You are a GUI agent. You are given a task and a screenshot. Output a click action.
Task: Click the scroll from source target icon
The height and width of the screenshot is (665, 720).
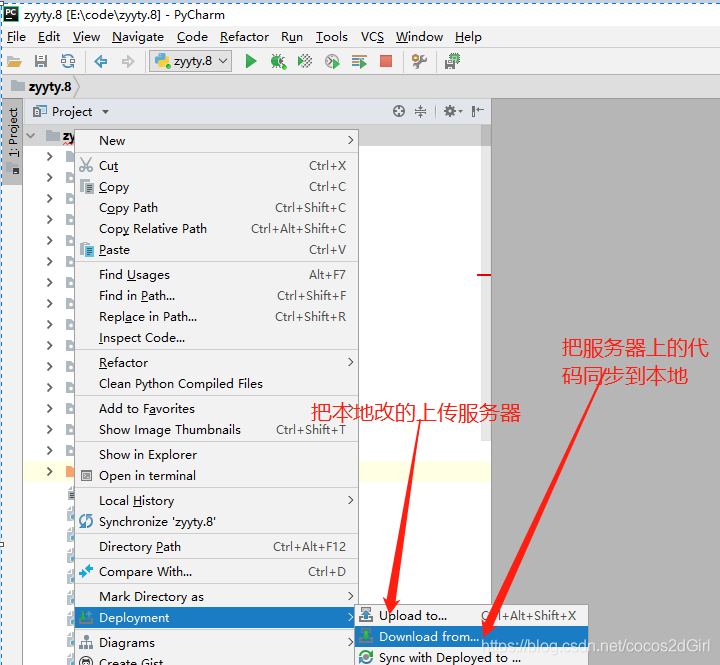coord(399,111)
